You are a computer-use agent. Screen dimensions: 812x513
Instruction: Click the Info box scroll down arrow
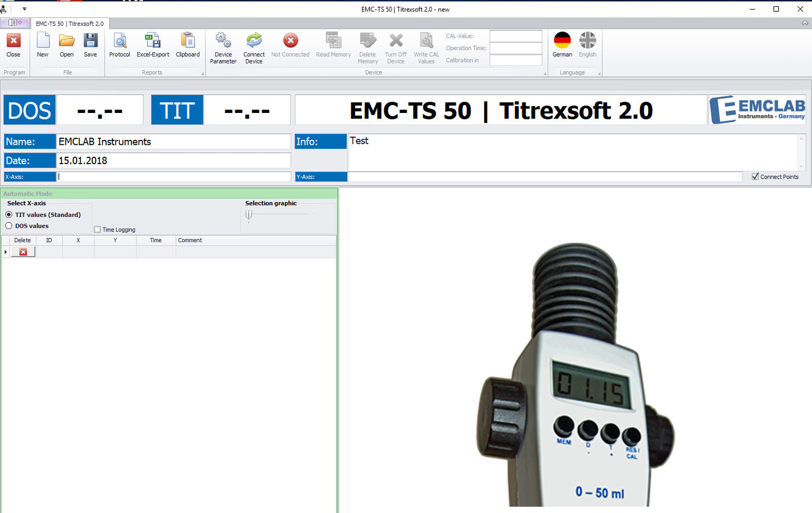pyautogui.click(x=801, y=166)
